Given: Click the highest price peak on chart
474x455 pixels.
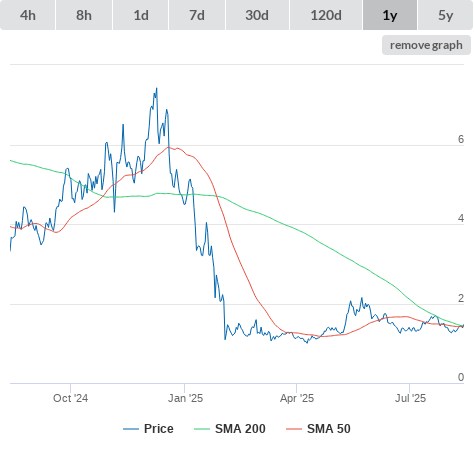Looking at the screenshot, I should [157, 89].
